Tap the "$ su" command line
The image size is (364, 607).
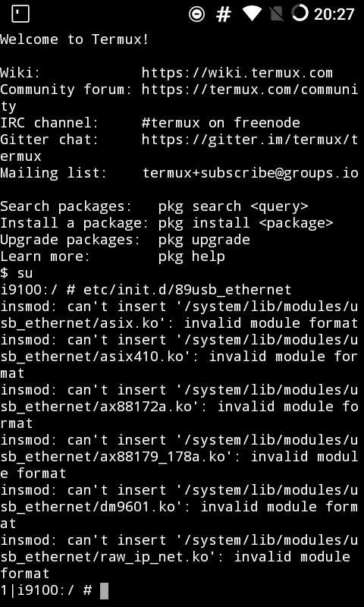tap(16, 273)
